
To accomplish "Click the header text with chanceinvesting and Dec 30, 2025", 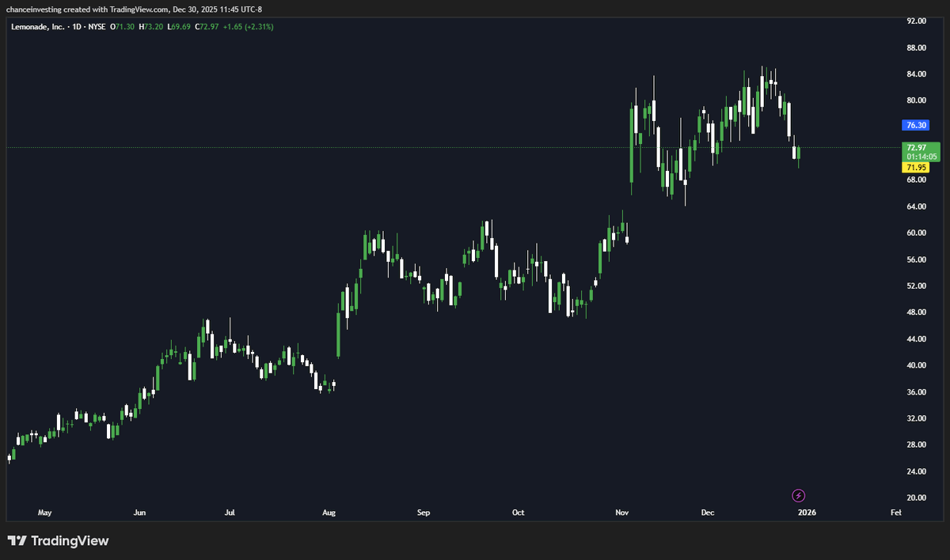I will click(x=134, y=9).
